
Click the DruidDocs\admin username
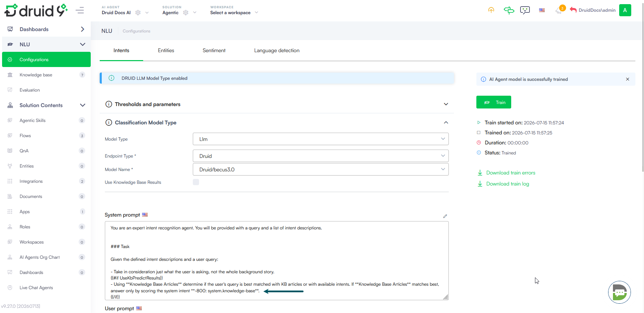(597, 10)
